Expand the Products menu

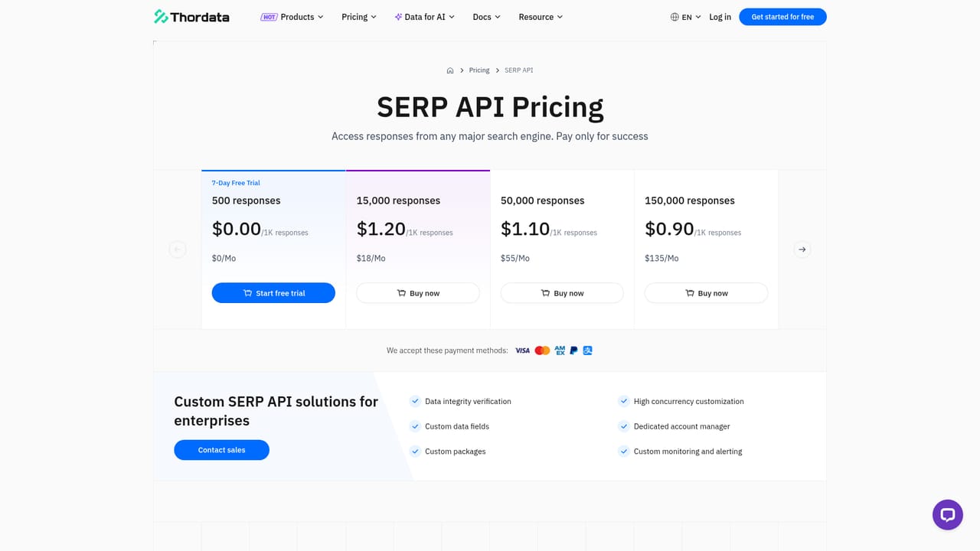click(x=292, y=17)
